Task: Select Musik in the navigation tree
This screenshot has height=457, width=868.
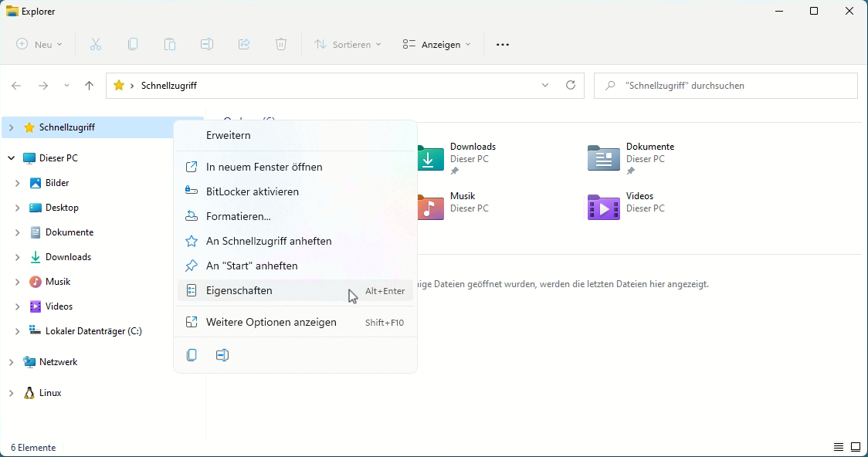Action: 58,283
